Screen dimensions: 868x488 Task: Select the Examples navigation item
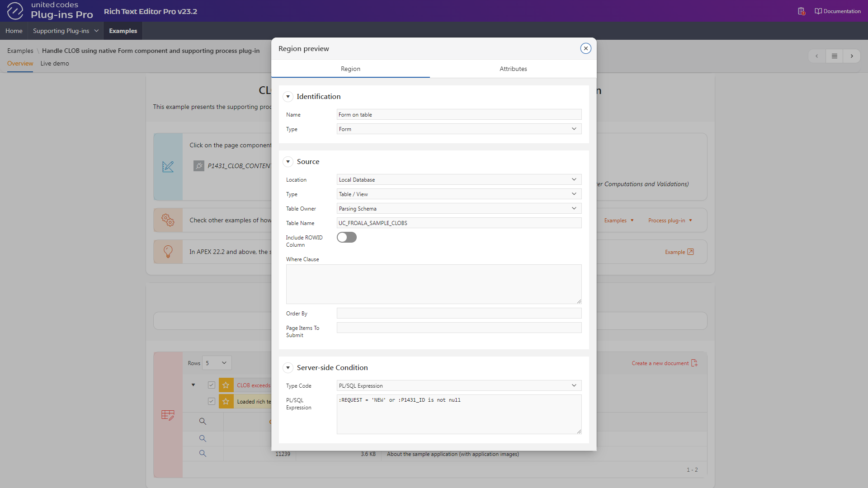click(123, 31)
